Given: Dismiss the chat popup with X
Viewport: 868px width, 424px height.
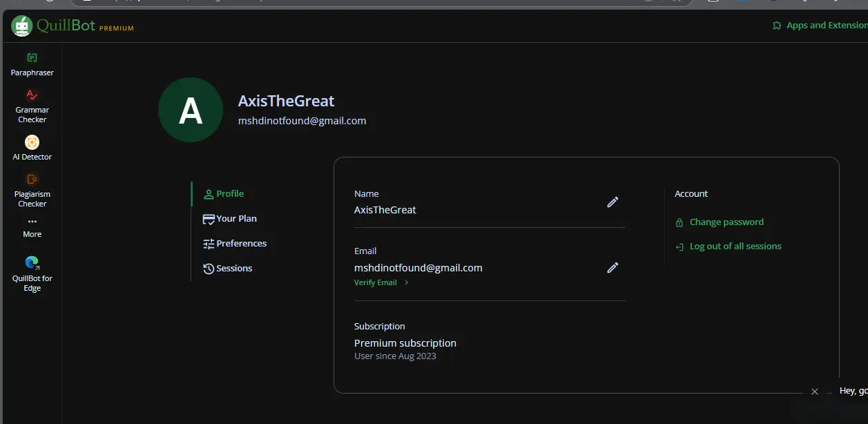Looking at the screenshot, I should (x=815, y=392).
